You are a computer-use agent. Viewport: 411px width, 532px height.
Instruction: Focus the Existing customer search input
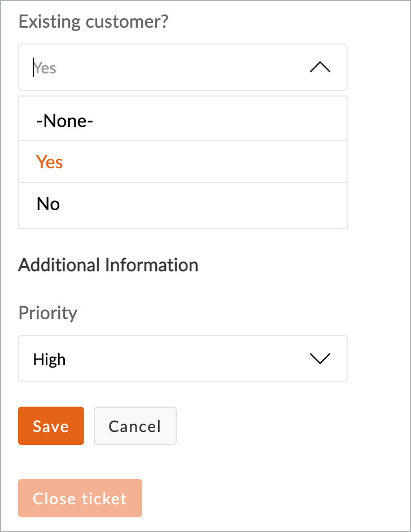(169, 68)
